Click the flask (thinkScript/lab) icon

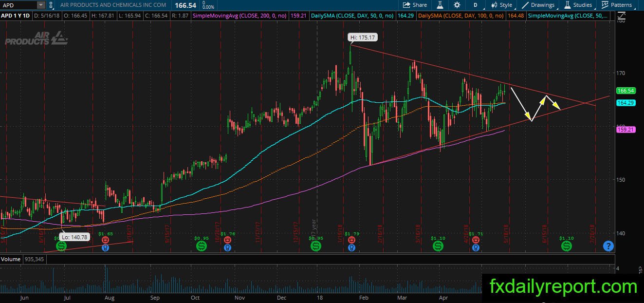coord(440,5)
